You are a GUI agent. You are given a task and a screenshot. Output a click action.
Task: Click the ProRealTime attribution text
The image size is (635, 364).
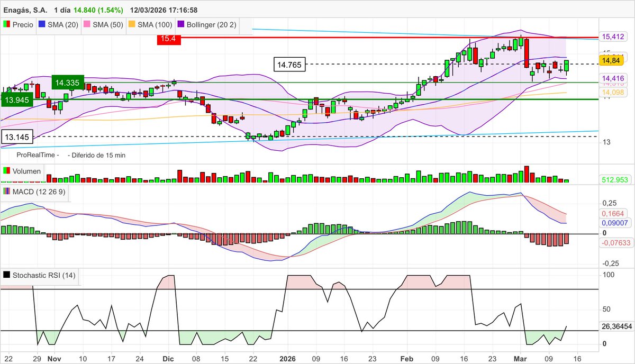coord(35,156)
